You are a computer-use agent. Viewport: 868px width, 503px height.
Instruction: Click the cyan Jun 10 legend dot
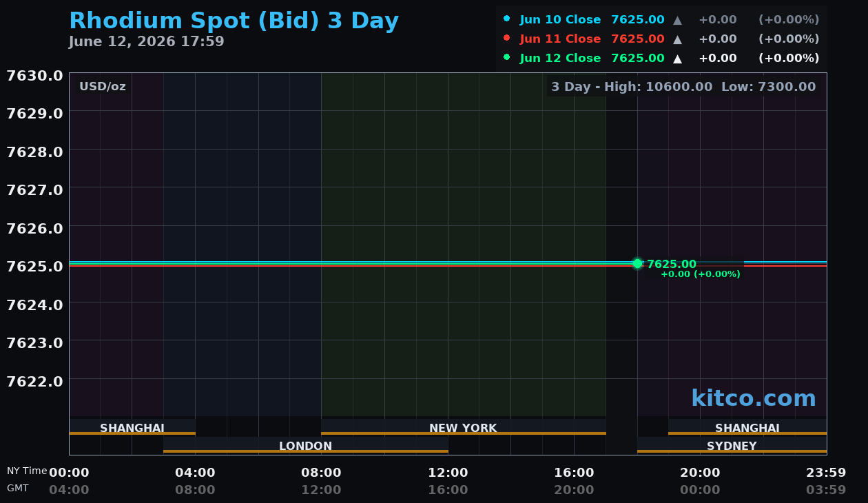507,19
